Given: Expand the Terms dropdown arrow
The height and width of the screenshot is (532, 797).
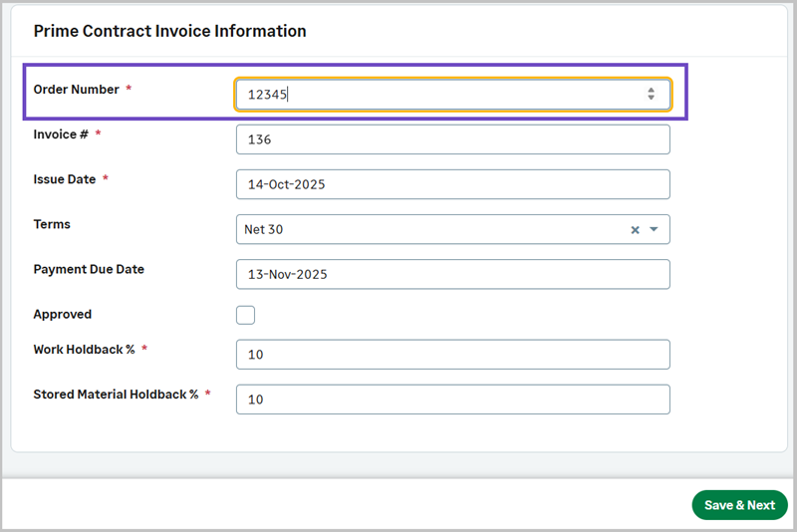Looking at the screenshot, I should coord(654,230).
